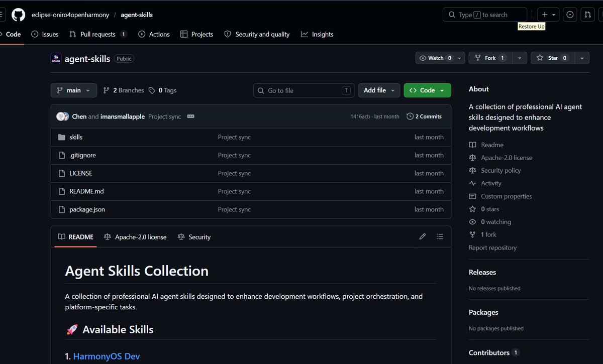Click the oniro repository avatar icon
The height and width of the screenshot is (364, 603).
click(x=56, y=59)
